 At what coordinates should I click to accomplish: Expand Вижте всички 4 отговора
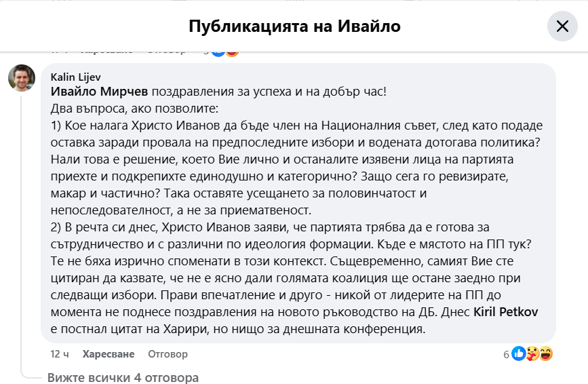[123, 377]
